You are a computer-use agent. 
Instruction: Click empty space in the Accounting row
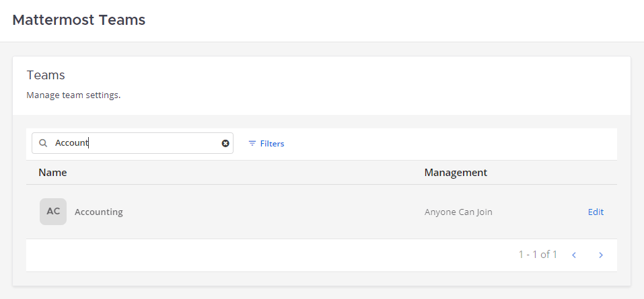pyautogui.click(x=269, y=212)
